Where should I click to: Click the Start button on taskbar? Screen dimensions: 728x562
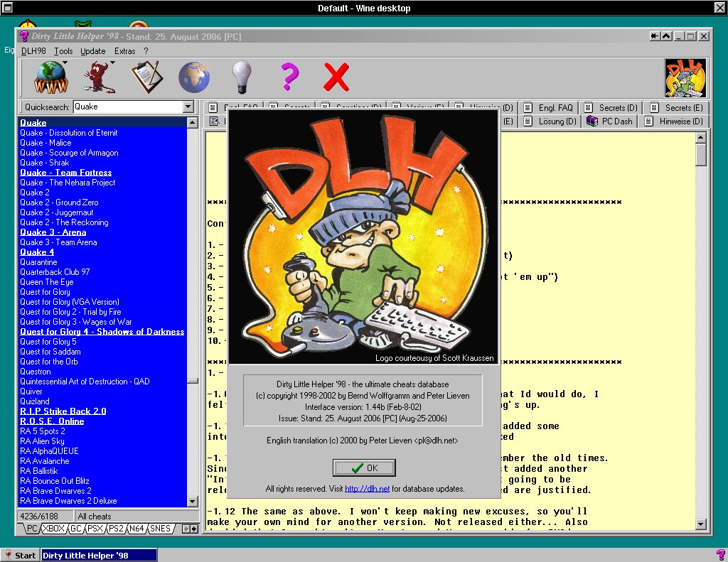(x=20, y=555)
